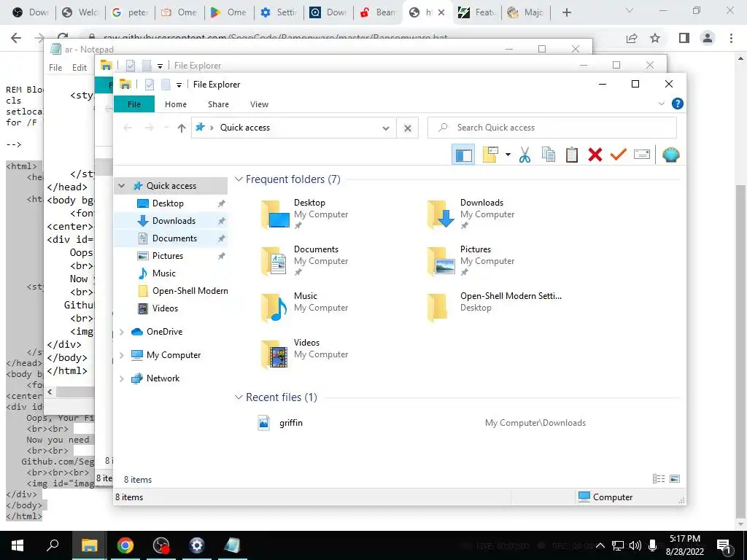Image resolution: width=747 pixels, height=560 pixels.
Task: Open a new Chrome tab with plus button
Action: tap(566, 12)
